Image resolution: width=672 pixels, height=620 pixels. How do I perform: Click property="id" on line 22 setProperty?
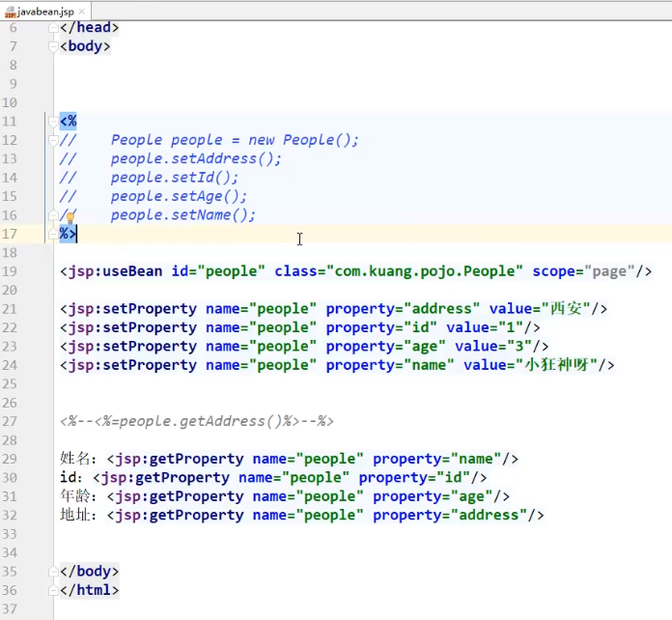[381, 327]
